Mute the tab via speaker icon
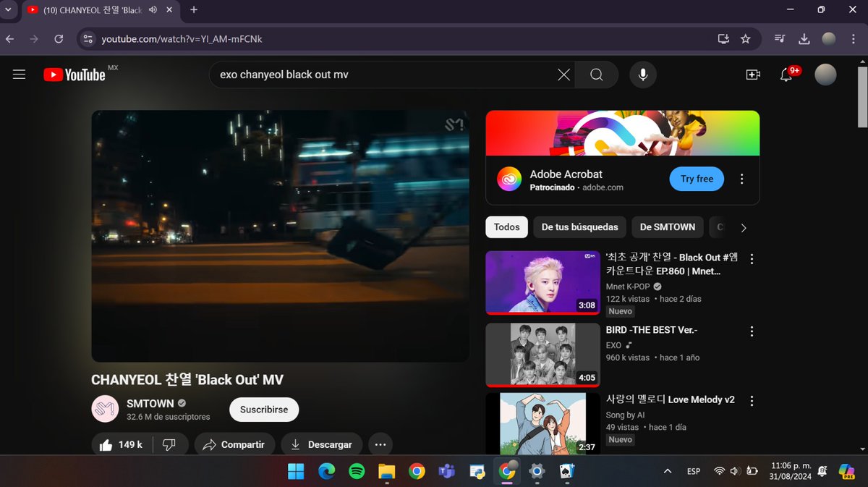868x487 pixels. (x=153, y=10)
